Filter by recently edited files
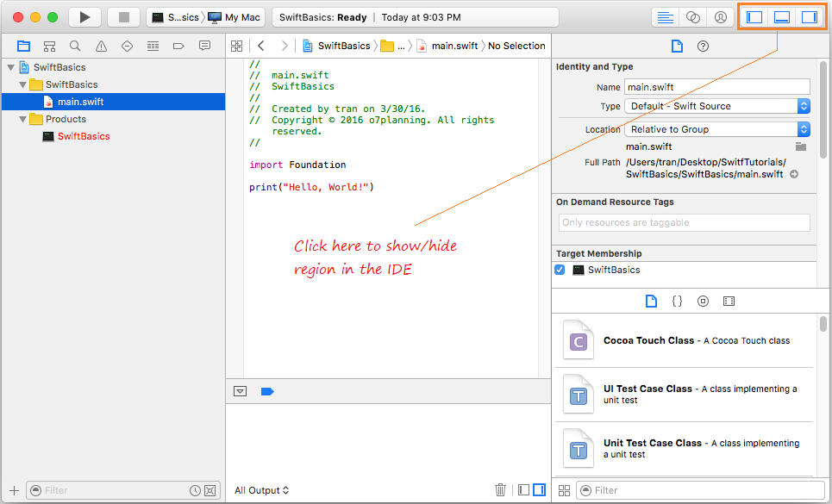This screenshot has width=832, height=504. point(195,491)
